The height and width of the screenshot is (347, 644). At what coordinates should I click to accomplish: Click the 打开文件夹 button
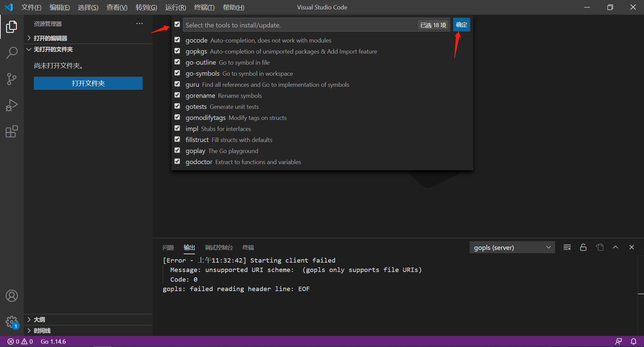[x=88, y=83]
